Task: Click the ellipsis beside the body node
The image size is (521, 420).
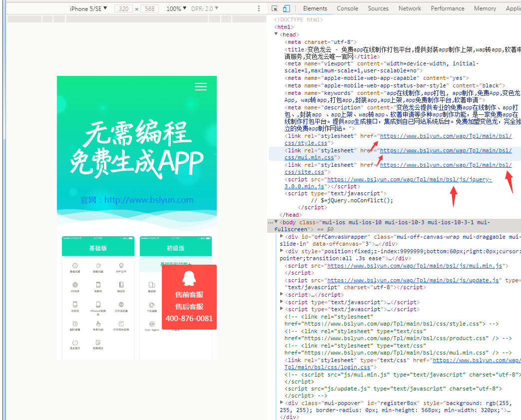Action: coord(270,222)
